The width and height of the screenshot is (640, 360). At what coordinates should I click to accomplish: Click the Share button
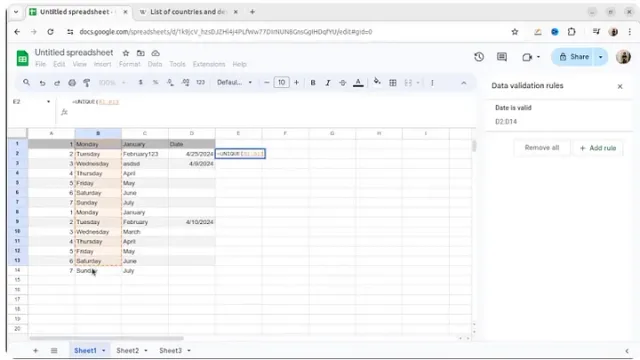[573, 57]
